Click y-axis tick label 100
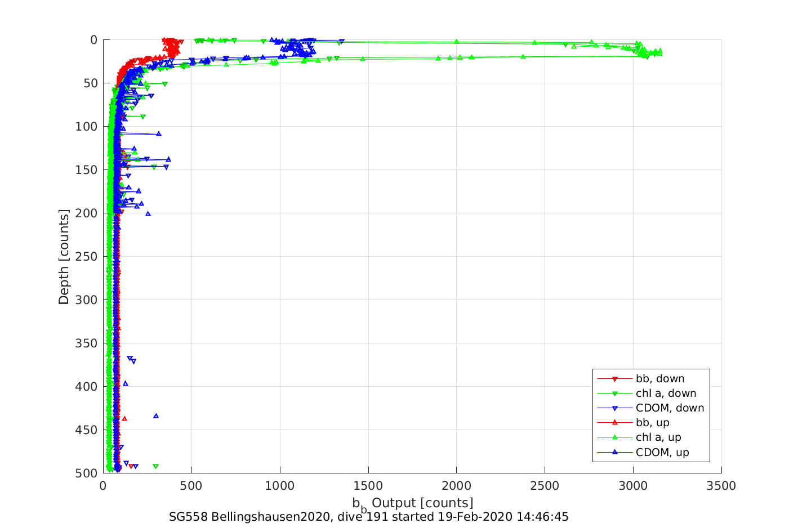 coord(86,127)
